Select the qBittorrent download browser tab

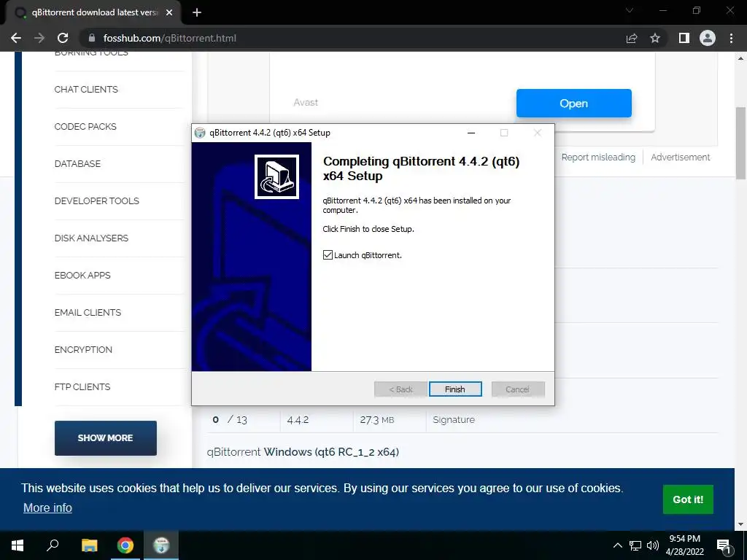pos(93,12)
